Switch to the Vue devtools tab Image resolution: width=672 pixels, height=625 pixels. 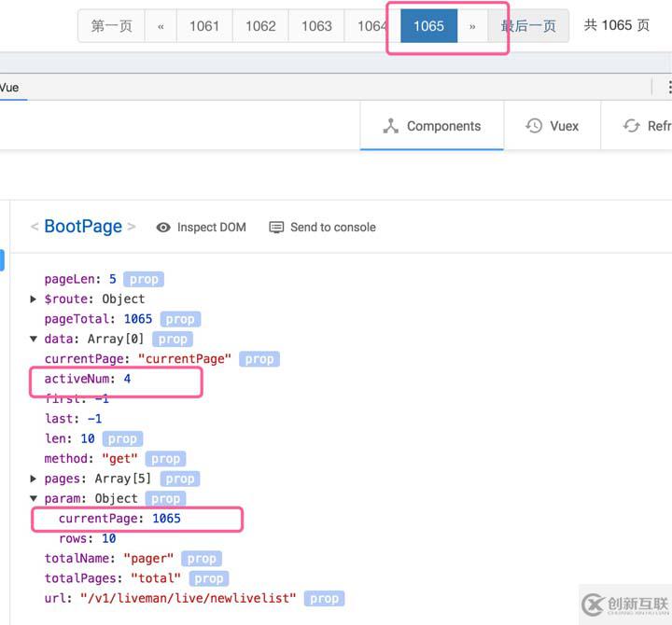click(x=9, y=88)
